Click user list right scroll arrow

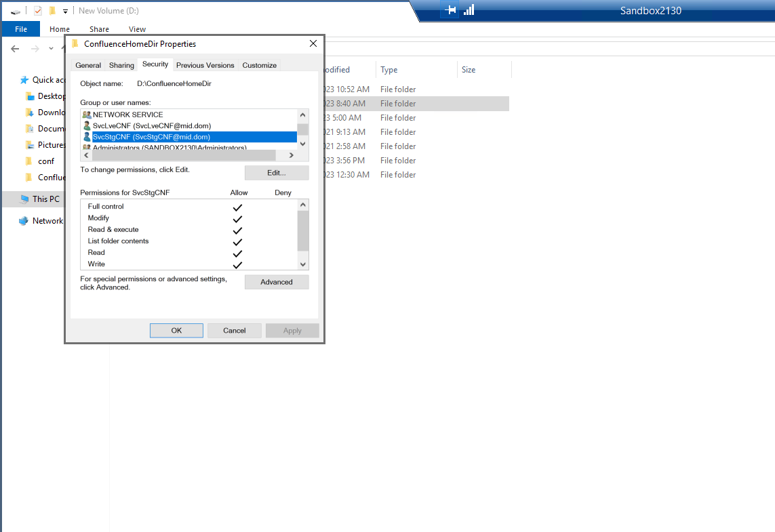click(x=292, y=155)
